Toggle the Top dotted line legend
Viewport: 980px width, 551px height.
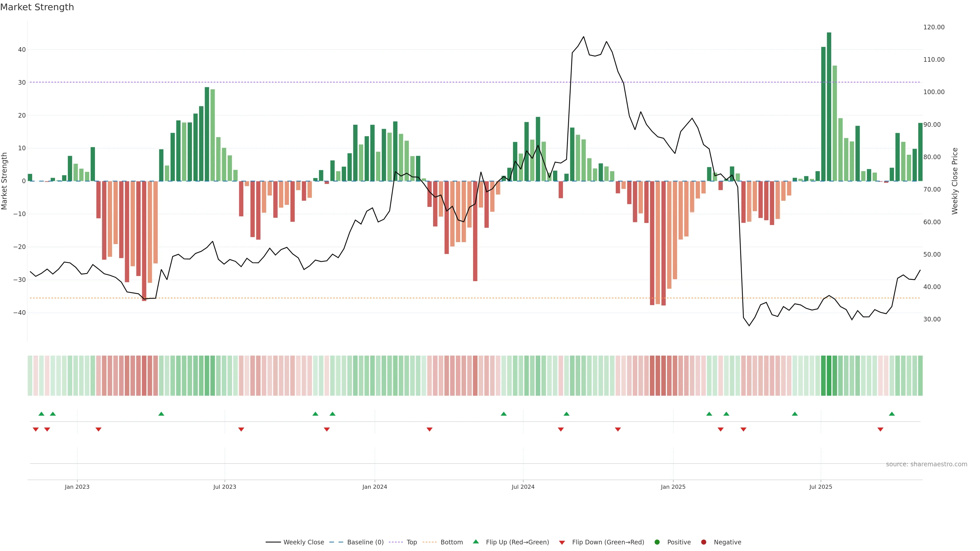coord(396,542)
